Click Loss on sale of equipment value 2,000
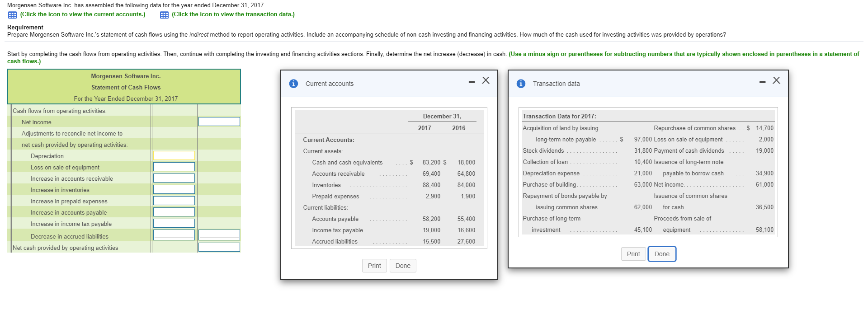Screen dimensions: 868x319 coord(766,139)
